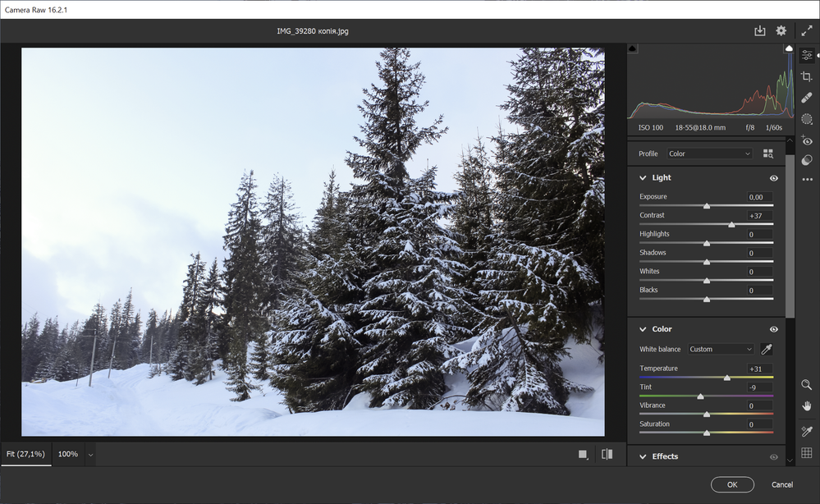Open the Edit panel sliders icon
The image size is (820, 504).
pos(807,55)
